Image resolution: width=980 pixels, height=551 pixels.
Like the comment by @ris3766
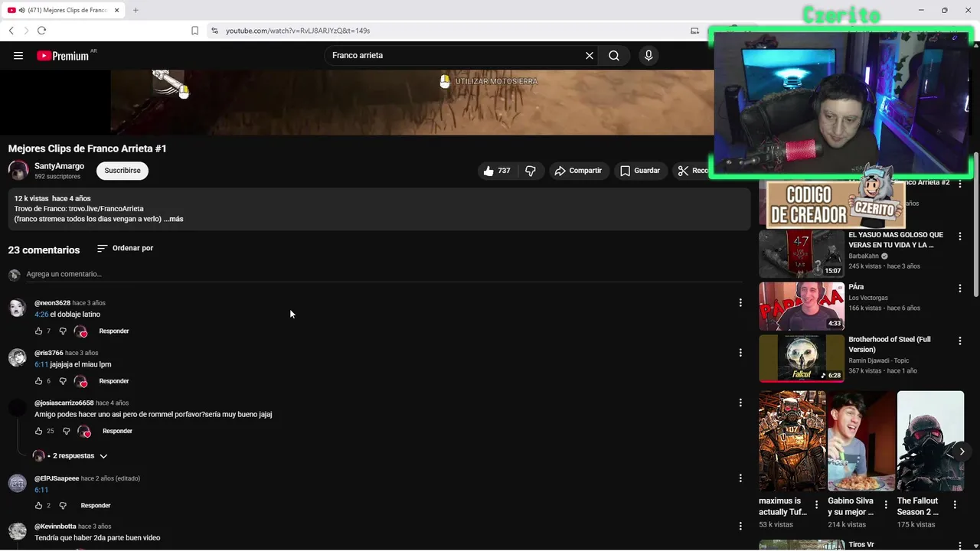(38, 381)
